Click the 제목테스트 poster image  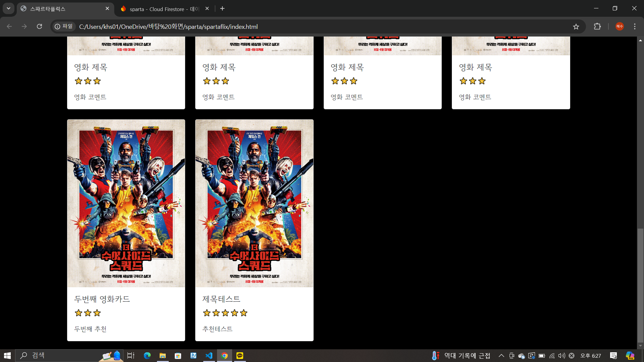[254, 203]
